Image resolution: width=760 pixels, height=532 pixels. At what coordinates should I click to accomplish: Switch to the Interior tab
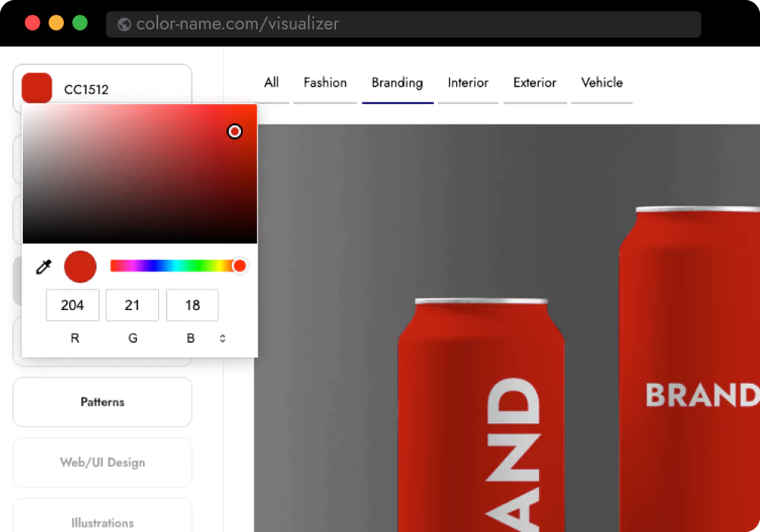[468, 83]
